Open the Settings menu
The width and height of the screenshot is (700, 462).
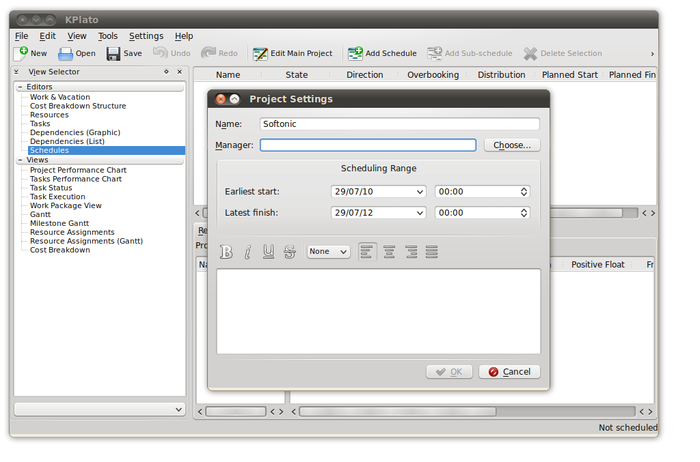[146, 36]
